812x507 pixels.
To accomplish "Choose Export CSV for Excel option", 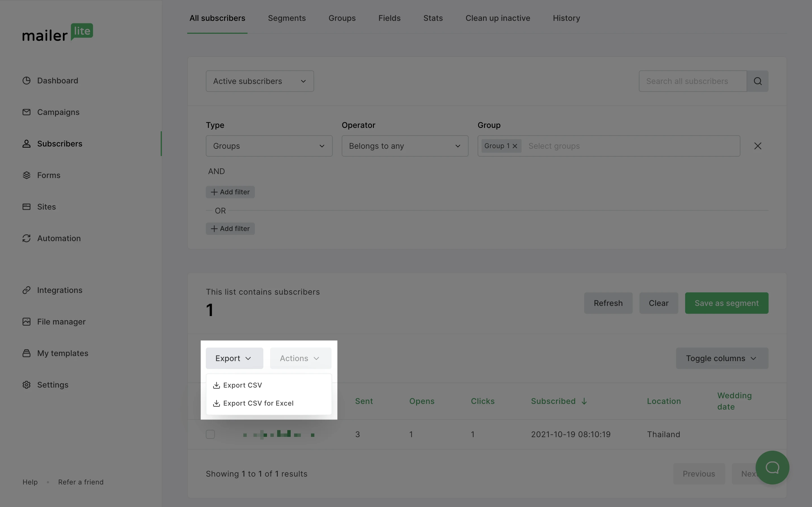I will tap(258, 403).
